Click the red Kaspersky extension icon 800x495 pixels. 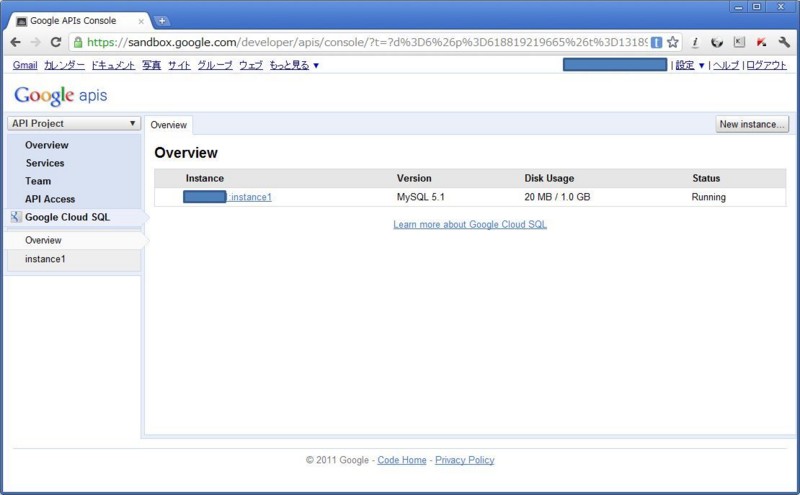tap(761, 42)
